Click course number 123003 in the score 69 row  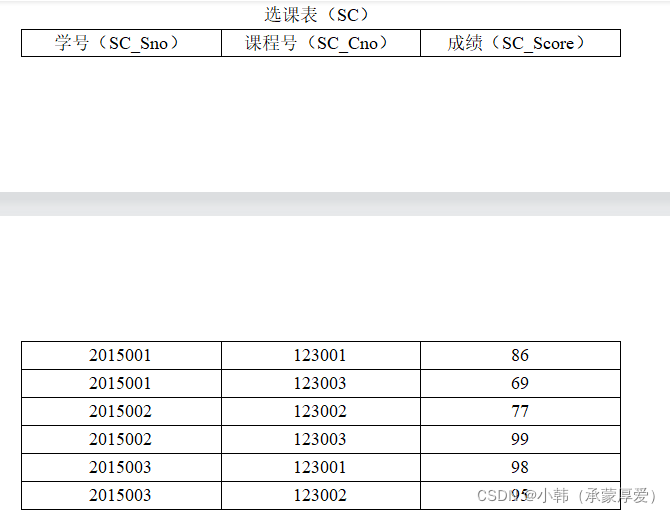(x=320, y=383)
